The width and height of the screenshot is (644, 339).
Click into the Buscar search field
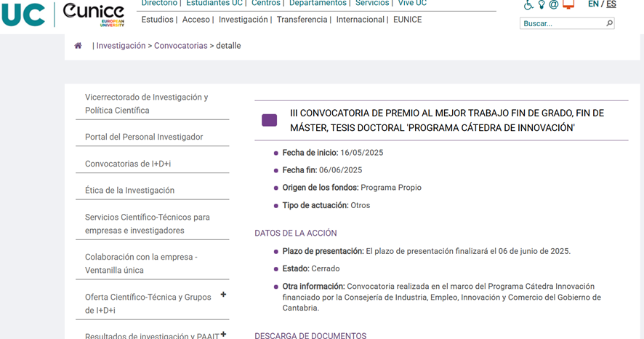point(563,23)
